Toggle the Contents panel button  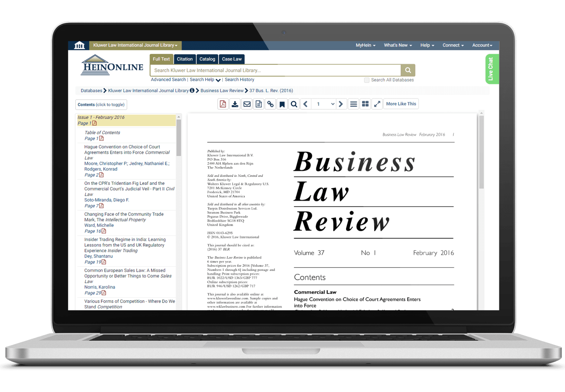pyautogui.click(x=101, y=105)
